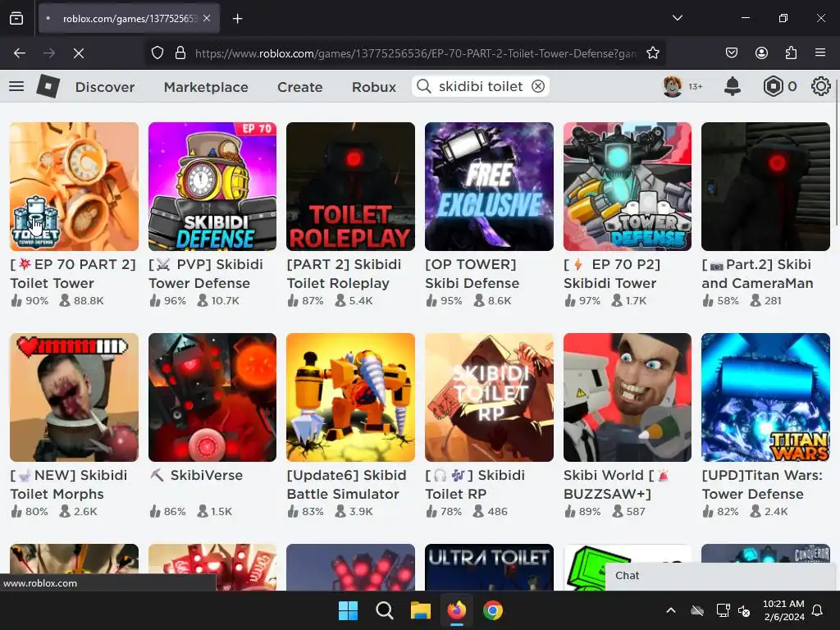
Task: Switch to Firefox in taskbar
Action: [x=456, y=610]
